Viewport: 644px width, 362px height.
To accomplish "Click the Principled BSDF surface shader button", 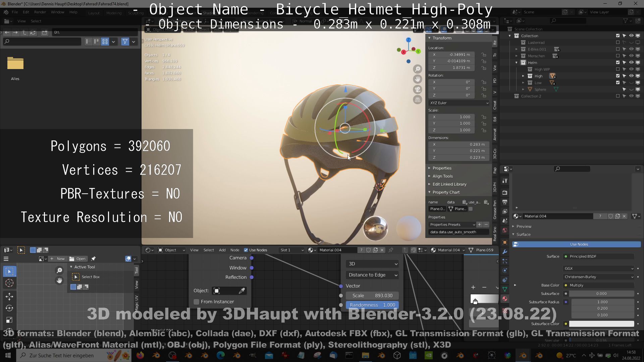I will [x=599, y=256].
